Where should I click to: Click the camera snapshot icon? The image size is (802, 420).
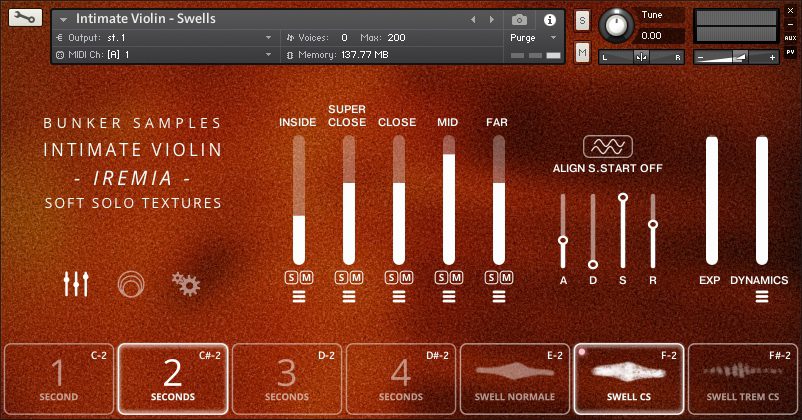click(519, 20)
